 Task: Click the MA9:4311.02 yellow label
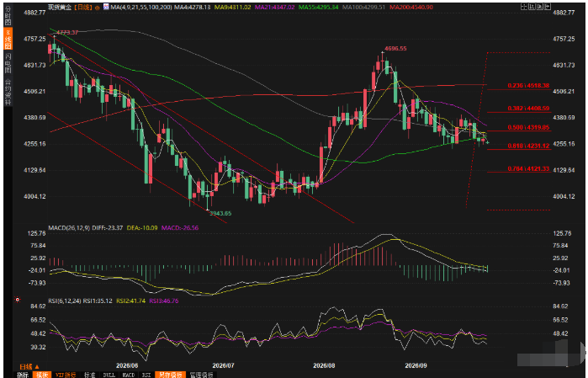pos(232,7)
